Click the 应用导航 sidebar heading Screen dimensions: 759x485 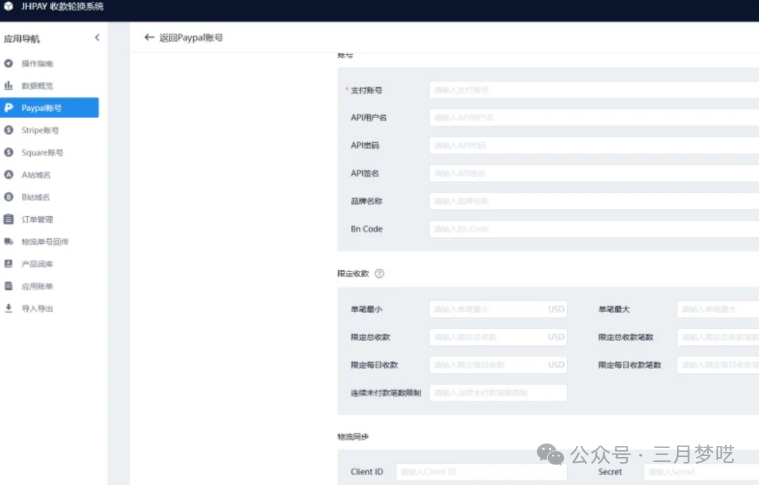[22, 39]
